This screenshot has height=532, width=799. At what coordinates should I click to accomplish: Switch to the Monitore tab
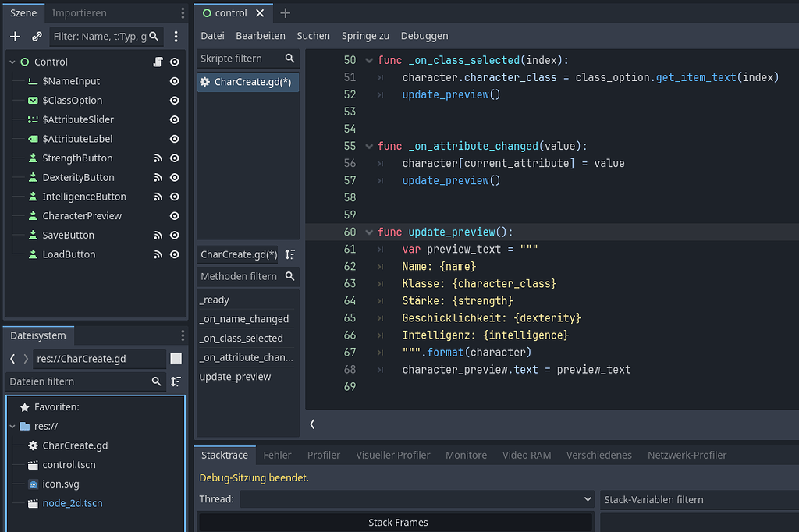(x=467, y=455)
